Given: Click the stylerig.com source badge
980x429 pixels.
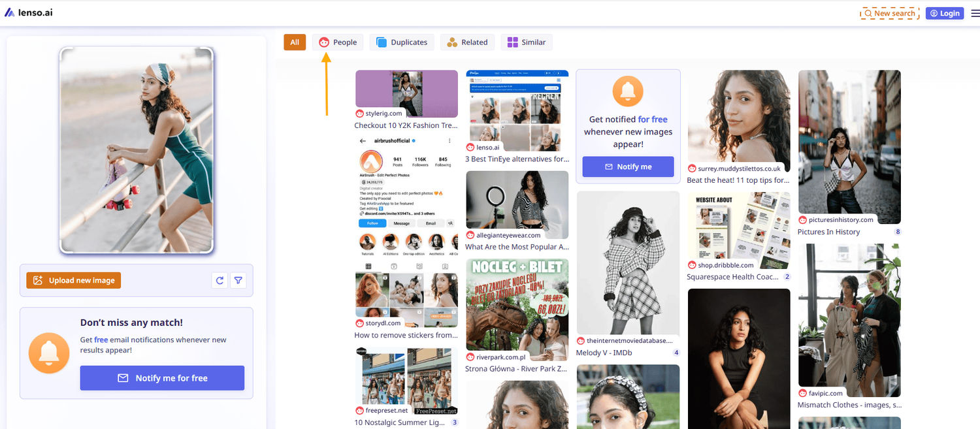Looking at the screenshot, I should click(x=379, y=114).
